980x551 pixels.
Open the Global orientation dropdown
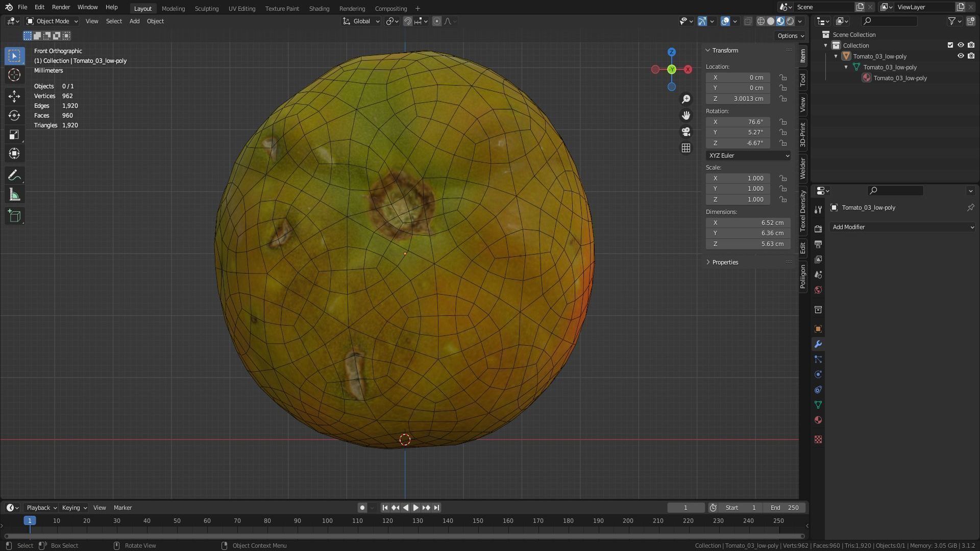(x=361, y=21)
